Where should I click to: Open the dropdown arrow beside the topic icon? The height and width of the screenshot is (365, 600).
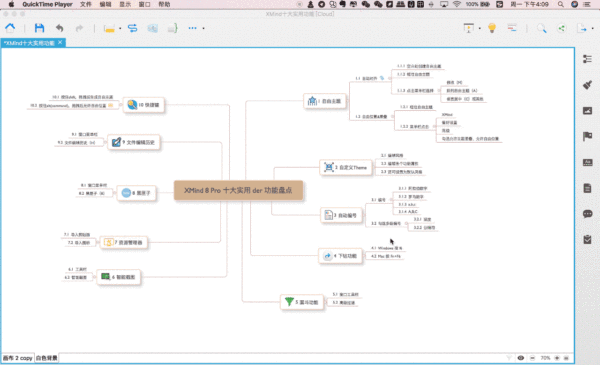pos(120,28)
